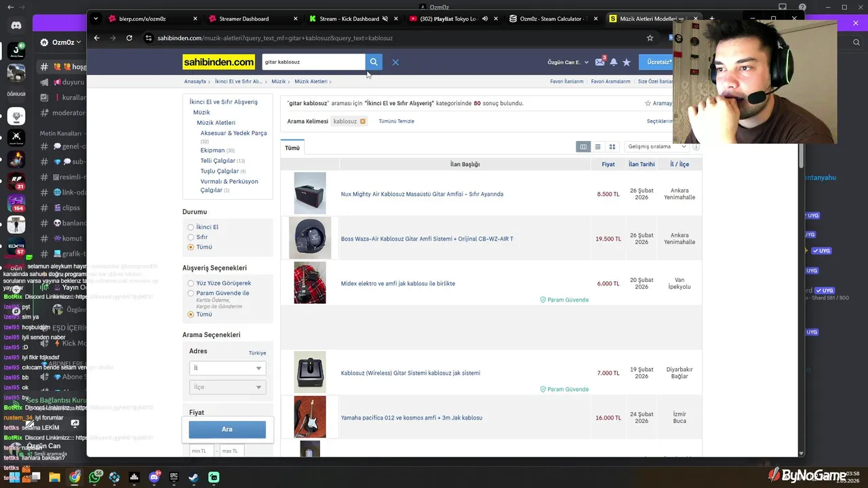868x488 pixels.
Task: Open 'Nux Mighty Air Kablosuz' listing
Action: (x=422, y=194)
